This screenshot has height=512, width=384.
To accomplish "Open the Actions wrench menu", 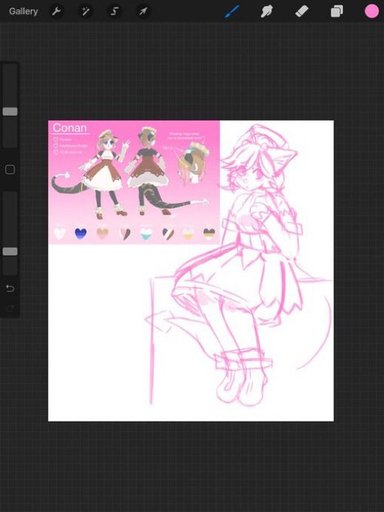I will [x=56, y=11].
